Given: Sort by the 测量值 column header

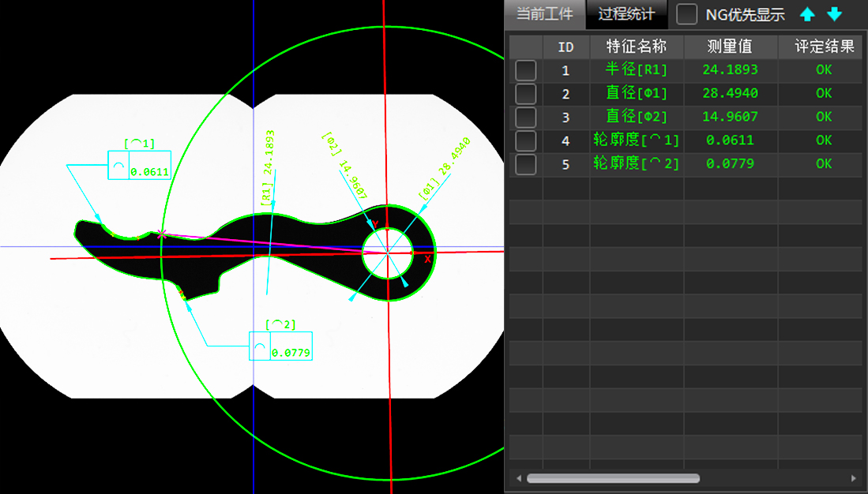Looking at the screenshot, I should point(730,47).
